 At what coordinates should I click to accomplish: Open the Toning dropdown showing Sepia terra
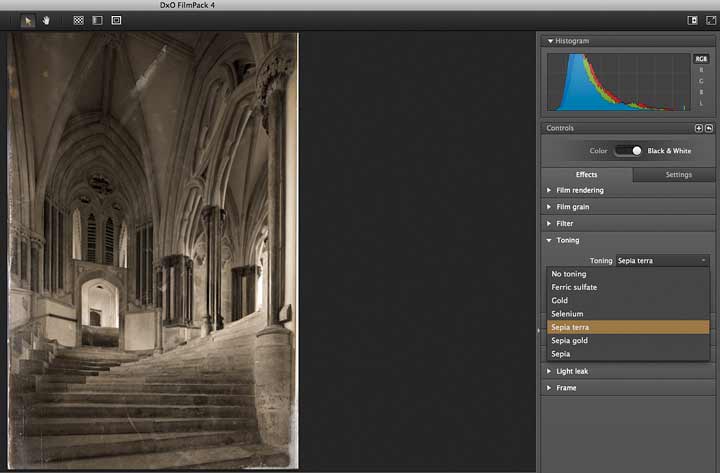click(x=663, y=260)
